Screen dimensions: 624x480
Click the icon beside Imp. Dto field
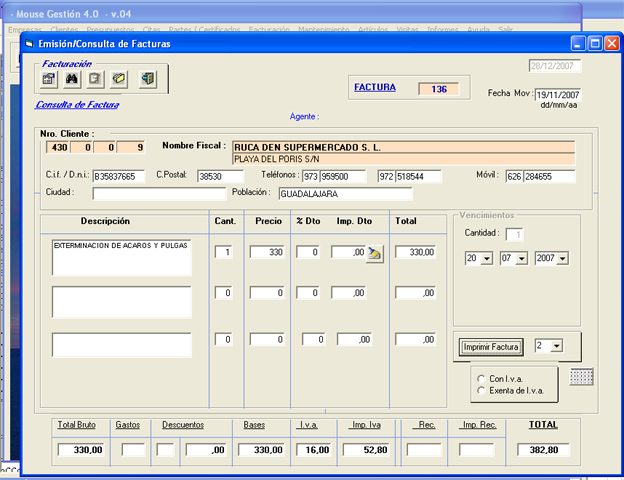374,253
